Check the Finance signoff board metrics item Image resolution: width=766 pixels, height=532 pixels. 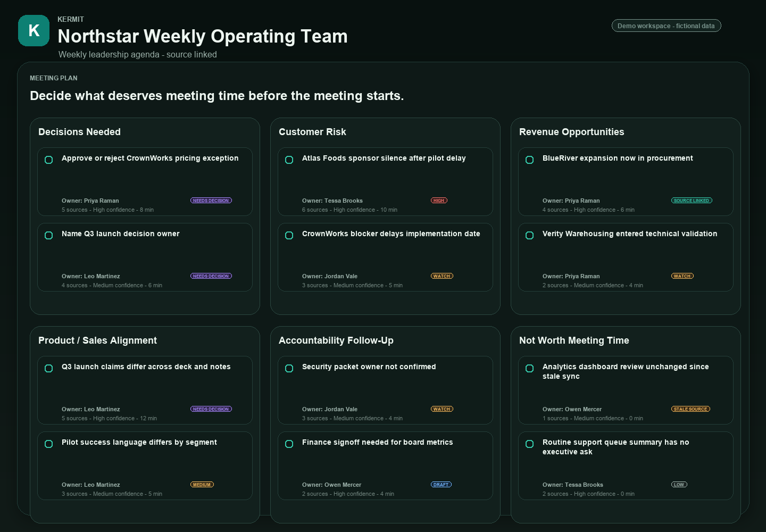point(289,444)
